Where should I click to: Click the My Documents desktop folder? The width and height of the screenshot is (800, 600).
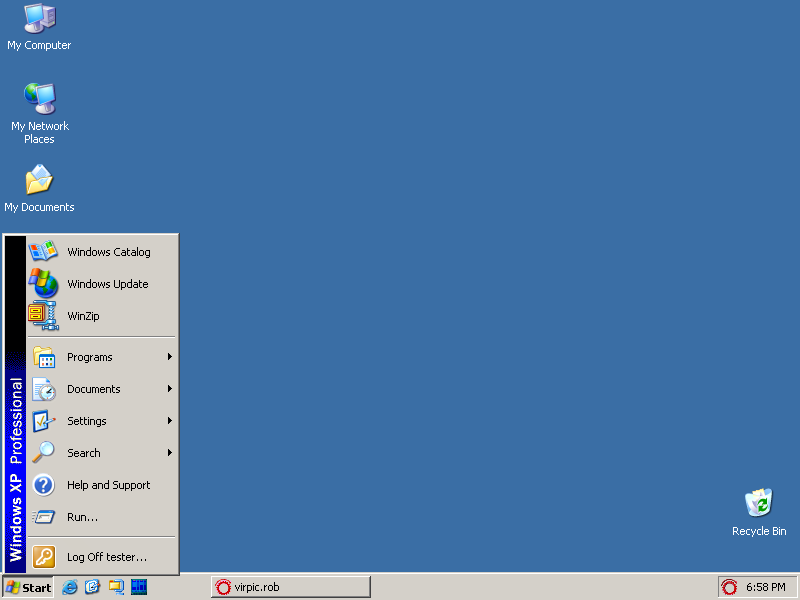[x=39, y=181]
